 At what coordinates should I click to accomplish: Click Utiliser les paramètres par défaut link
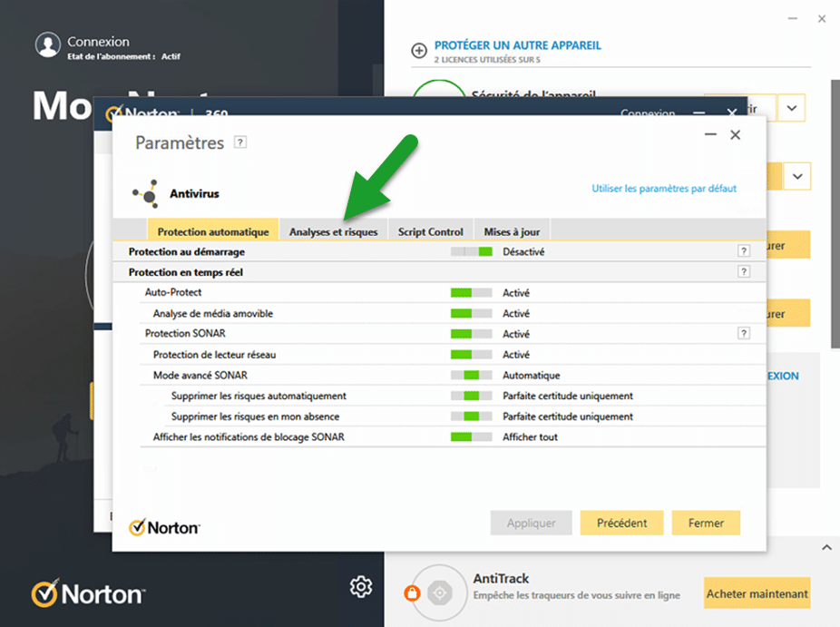664,188
